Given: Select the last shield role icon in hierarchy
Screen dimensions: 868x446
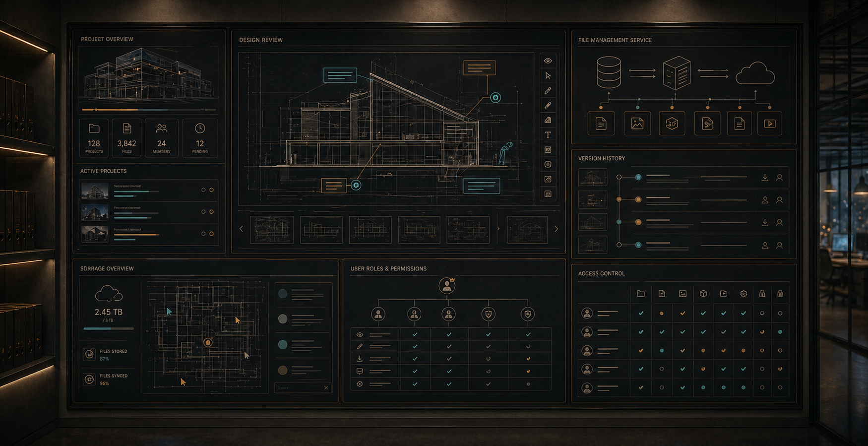Looking at the screenshot, I should 527,314.
